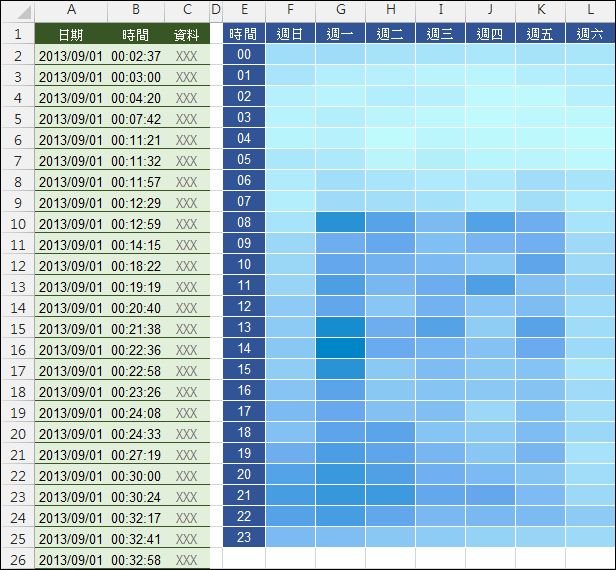Select heatmap cell 週三 hour 04
Screen dimensions: 616x570
(440, 138)
